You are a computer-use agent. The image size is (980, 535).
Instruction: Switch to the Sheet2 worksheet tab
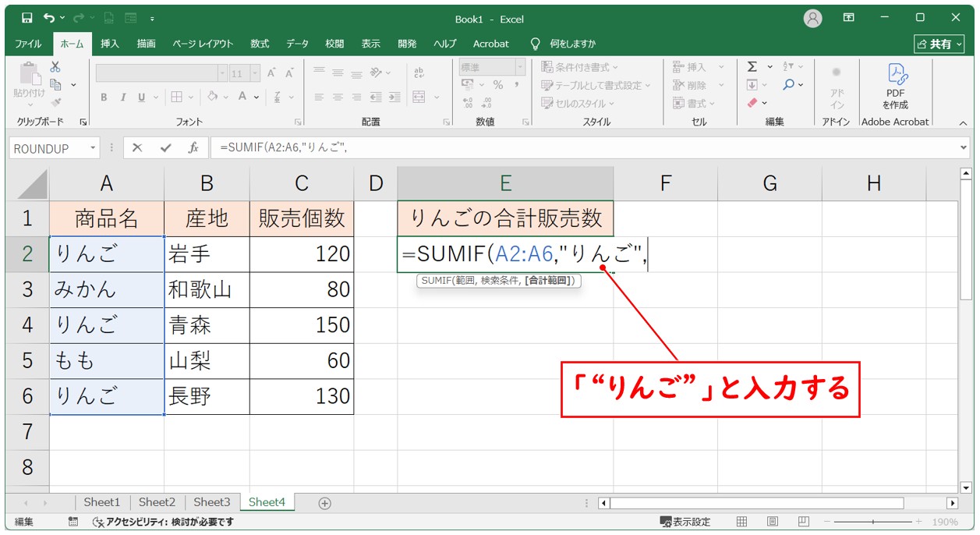point(157,502)
